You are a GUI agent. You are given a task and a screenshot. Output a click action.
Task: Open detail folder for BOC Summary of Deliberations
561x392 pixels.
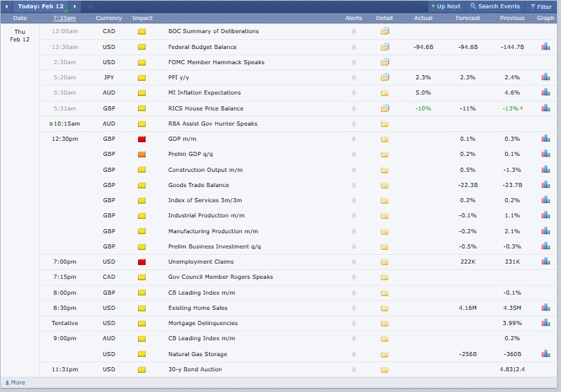pyautogui.click(x=384, y=31)
